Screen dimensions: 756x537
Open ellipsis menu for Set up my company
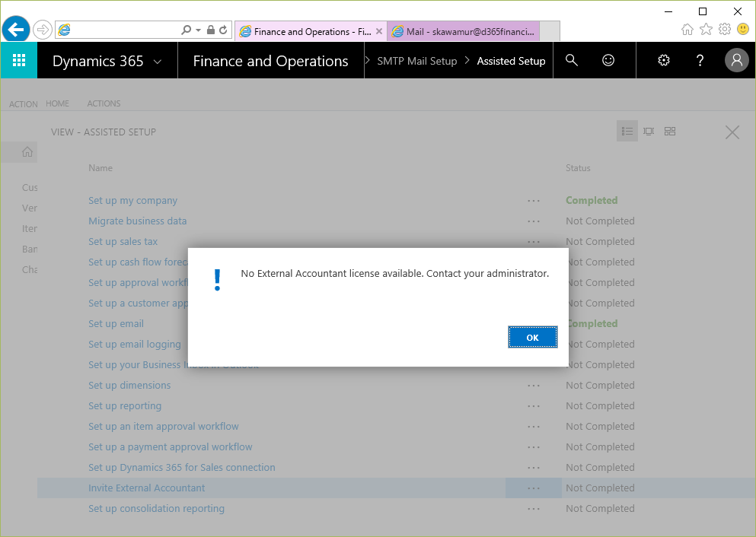[x=533, y=201]
